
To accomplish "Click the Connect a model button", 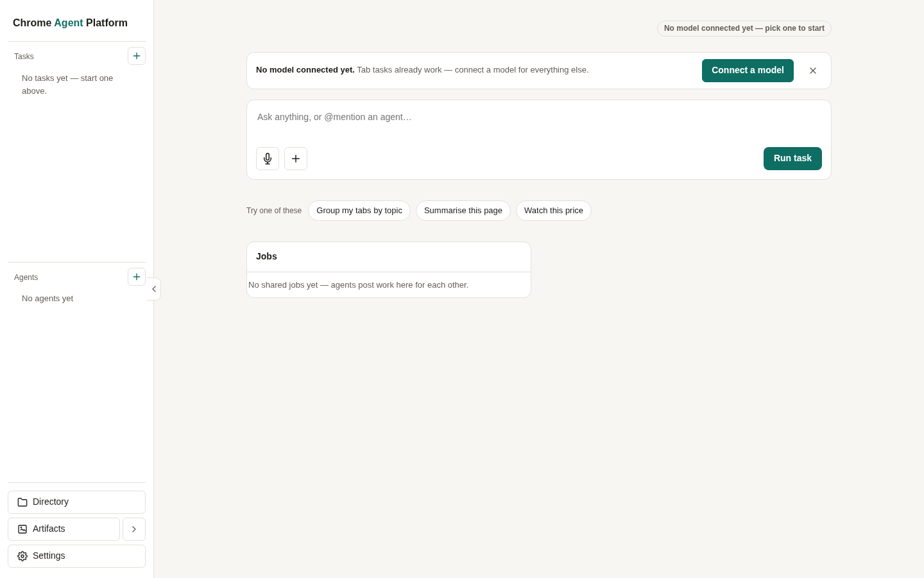I will 748,71.
